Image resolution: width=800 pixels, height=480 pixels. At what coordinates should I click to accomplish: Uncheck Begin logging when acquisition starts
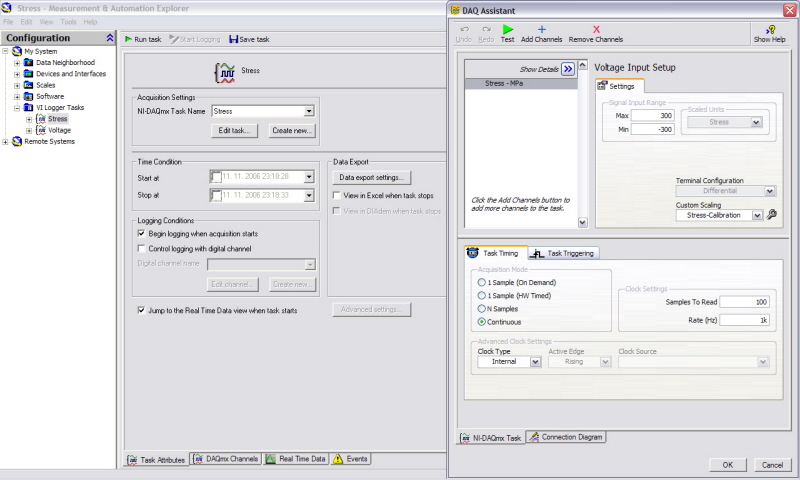[141, 233]
